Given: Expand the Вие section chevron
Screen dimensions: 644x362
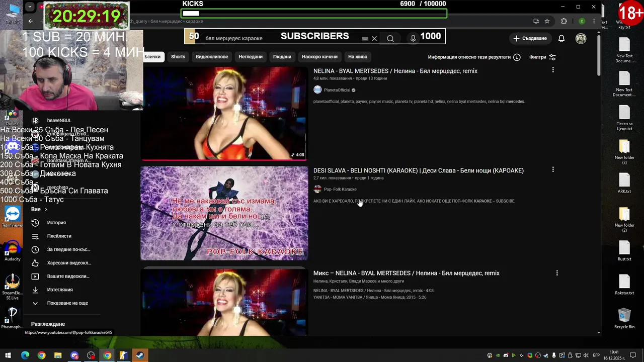Looking at the screenshot, I should (x=46, y=209).
